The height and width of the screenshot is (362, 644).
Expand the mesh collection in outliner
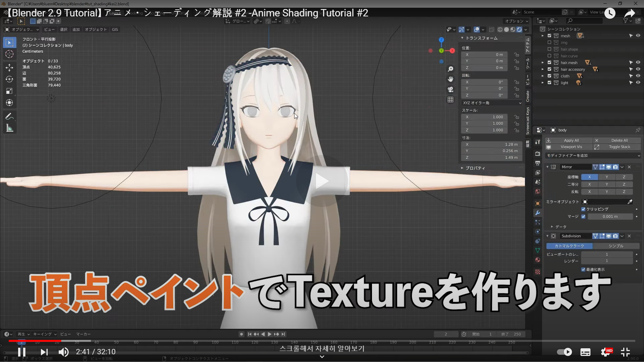[x=543, y=36]
